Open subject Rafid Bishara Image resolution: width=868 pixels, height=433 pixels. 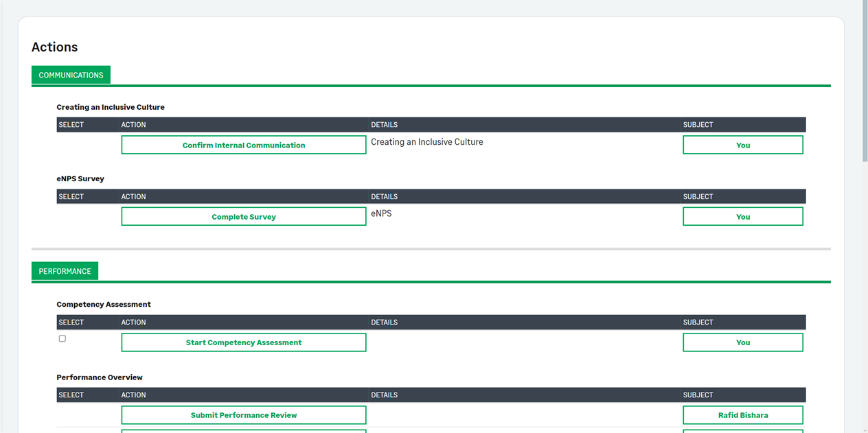pos(742,415)
